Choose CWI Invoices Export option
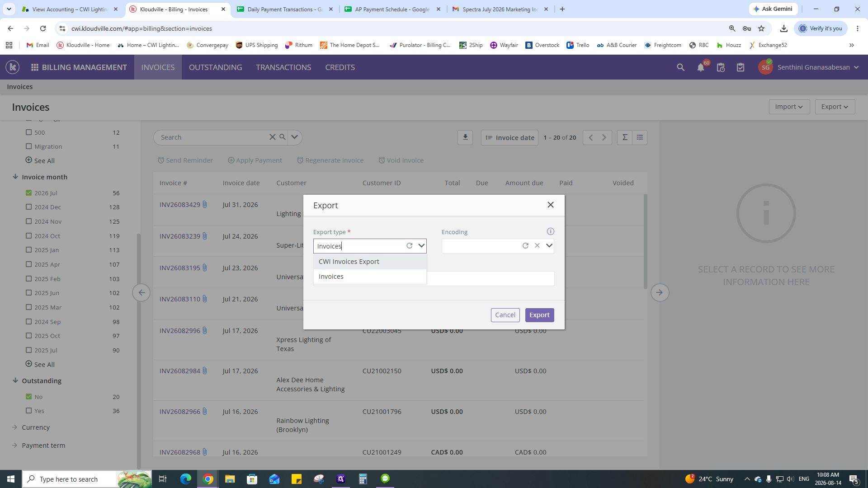 point(370,262)
